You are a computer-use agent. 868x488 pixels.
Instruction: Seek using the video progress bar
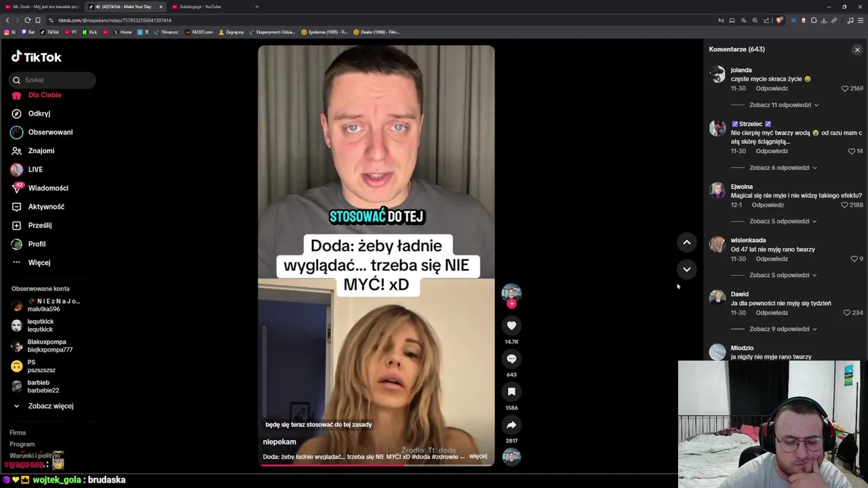(376, 464)
